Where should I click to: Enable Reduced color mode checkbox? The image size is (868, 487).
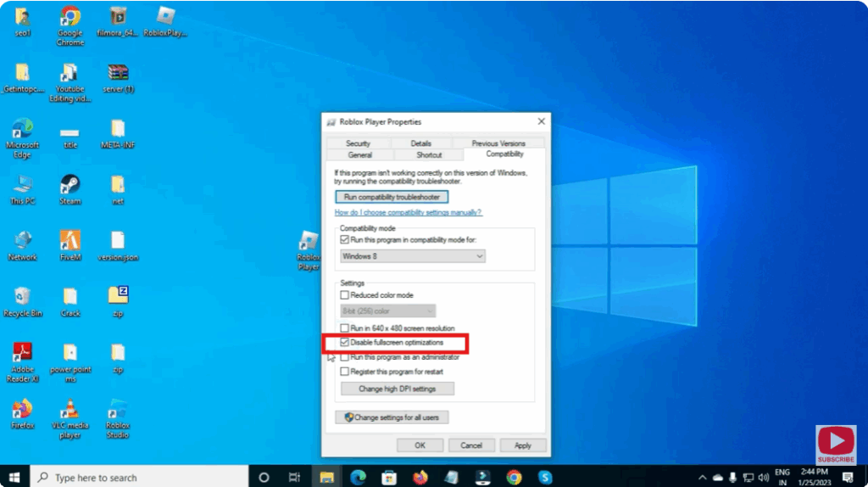[x=344, y=295]
